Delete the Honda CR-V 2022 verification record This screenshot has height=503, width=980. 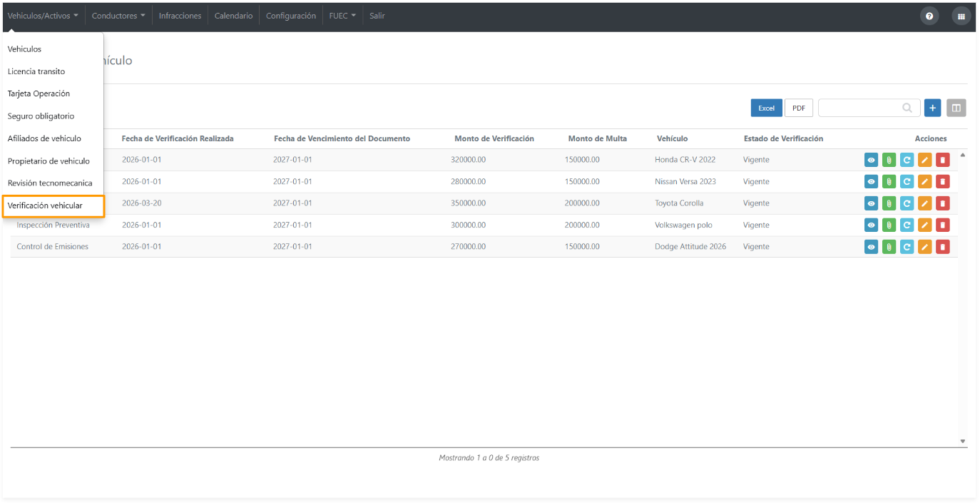click(x=942, y=160)
